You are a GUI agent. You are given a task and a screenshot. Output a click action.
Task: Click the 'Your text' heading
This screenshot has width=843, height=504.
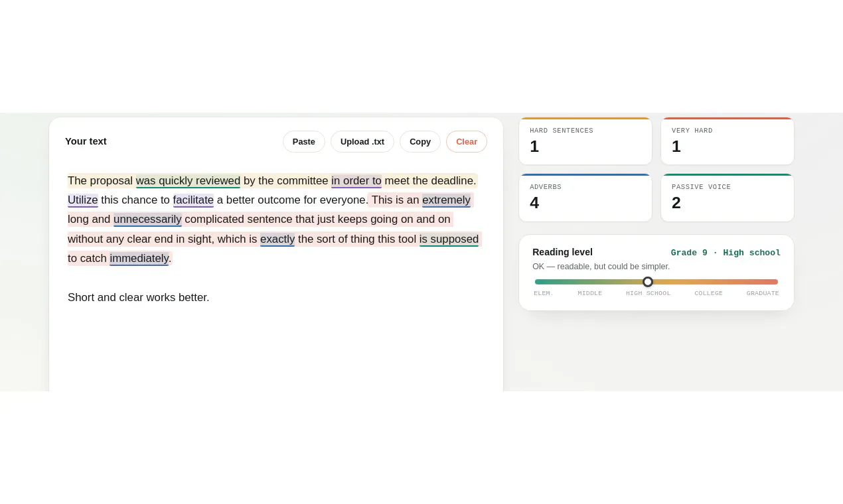86,141
